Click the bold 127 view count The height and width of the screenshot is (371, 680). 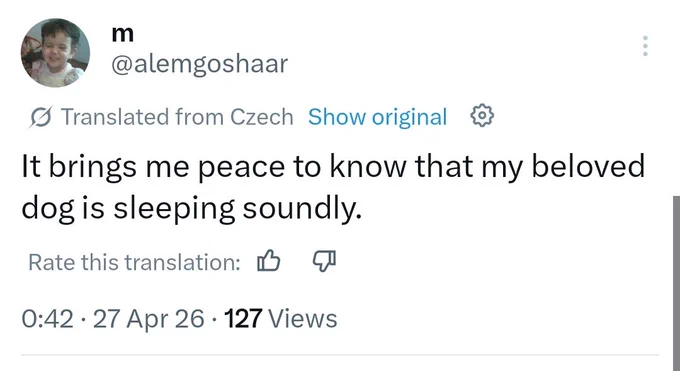[243, 318]
